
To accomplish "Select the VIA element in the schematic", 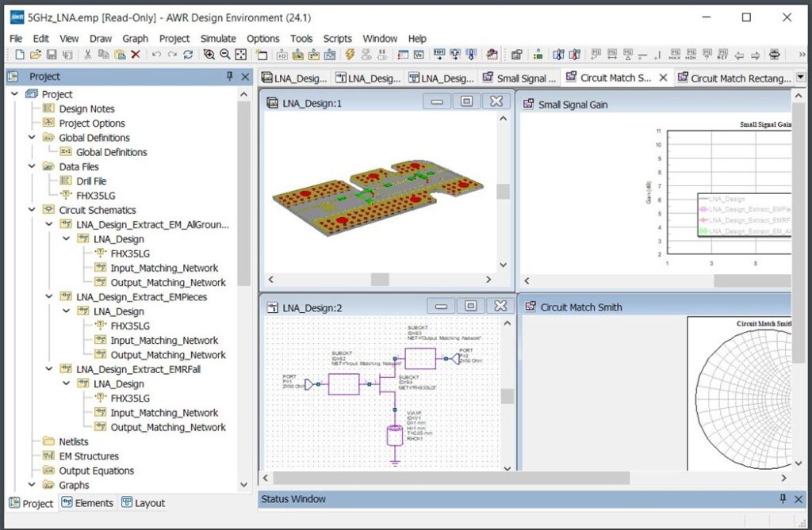I will pos(395,436).
